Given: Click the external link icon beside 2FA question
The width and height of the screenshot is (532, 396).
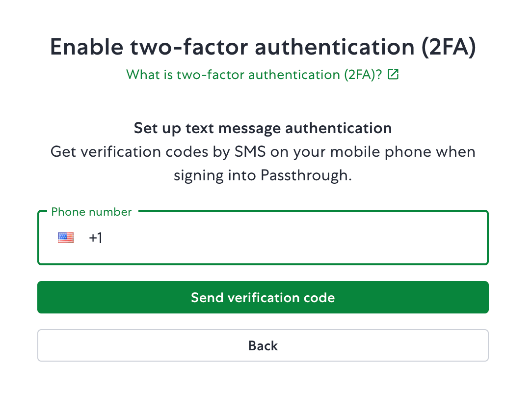Looking at the screenshot, I should click(x=393, y=74).
